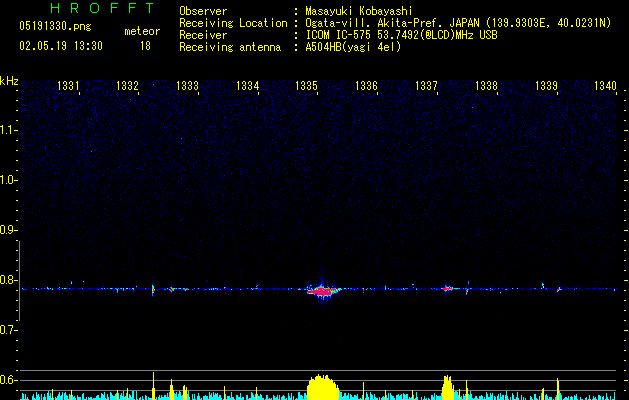This screenshot has height=400, width=629.
Task: Click the 0.7 kHz axis label
Action: [x=8, y=330]
